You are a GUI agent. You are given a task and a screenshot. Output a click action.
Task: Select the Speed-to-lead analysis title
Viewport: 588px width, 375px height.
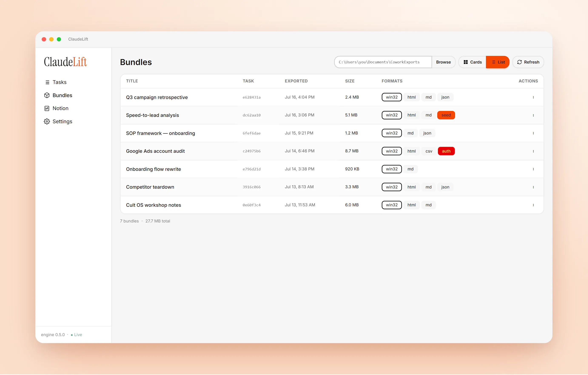pyautogui.click(x=152, y=115)
